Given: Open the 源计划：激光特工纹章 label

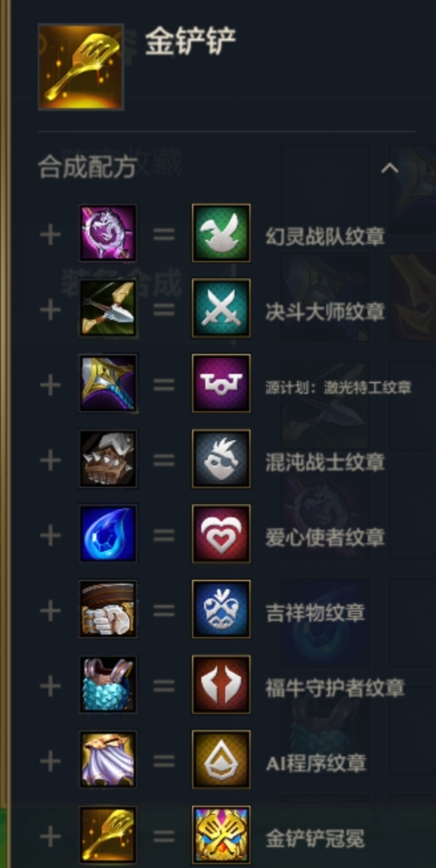Looking at the screenshot, I should [x=339, y=388].
